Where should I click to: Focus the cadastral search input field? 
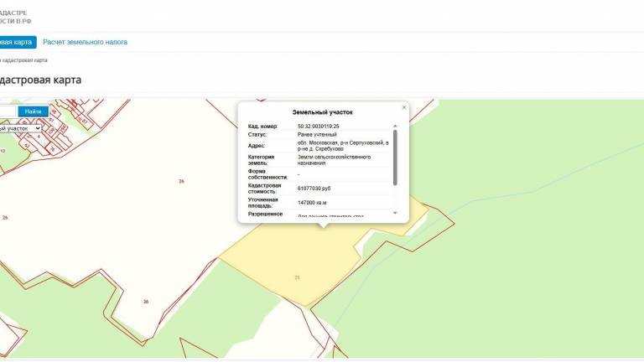(x=8, y=111)
